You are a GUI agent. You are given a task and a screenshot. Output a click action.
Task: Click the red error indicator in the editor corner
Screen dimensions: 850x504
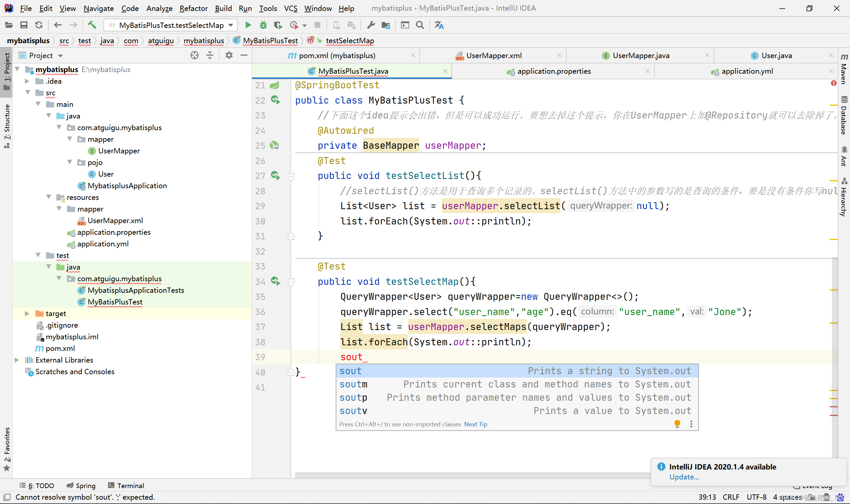click(x=833, y=83)
